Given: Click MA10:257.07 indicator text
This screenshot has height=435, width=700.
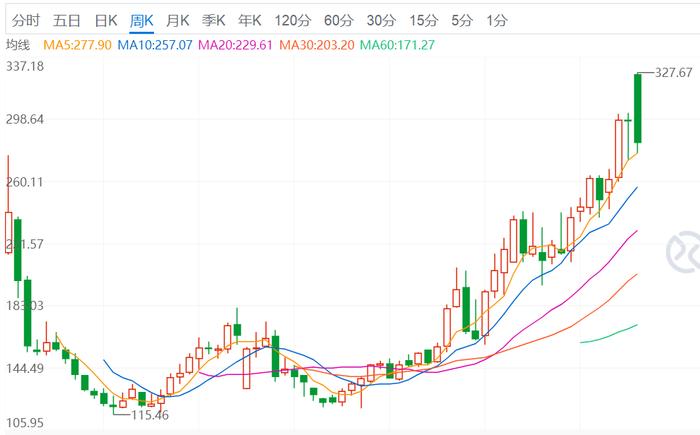Looking at the screenshot, I should click(155, 45).
